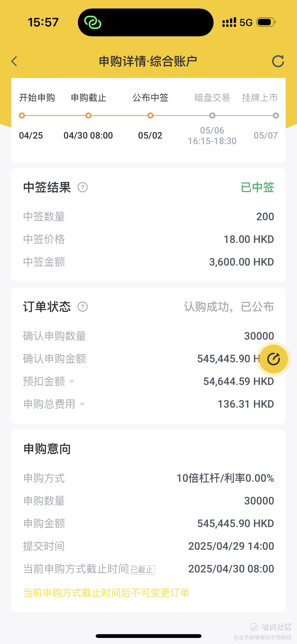Select the 暗盘交易 timeline dot

coord(212,116)
